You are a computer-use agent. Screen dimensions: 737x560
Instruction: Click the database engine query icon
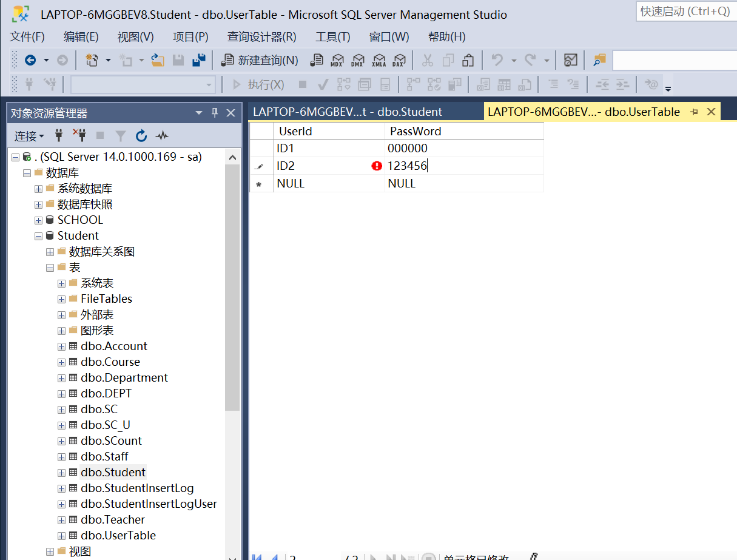(317, 60)
